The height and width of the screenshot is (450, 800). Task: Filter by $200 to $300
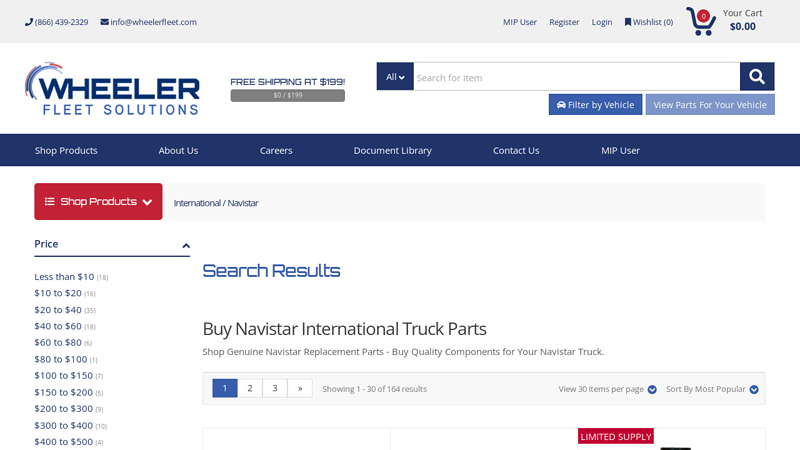coord(64,409)
